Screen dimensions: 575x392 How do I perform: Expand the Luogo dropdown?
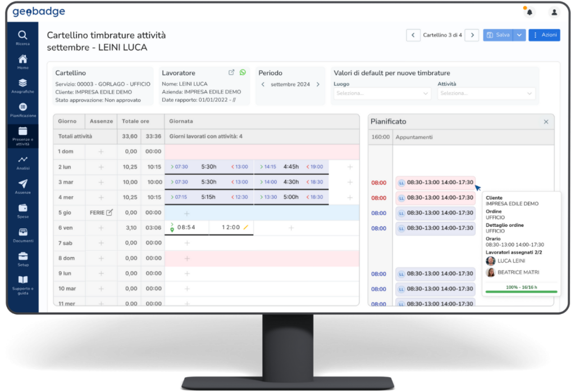pyautogui.click(x=382, y=93)
